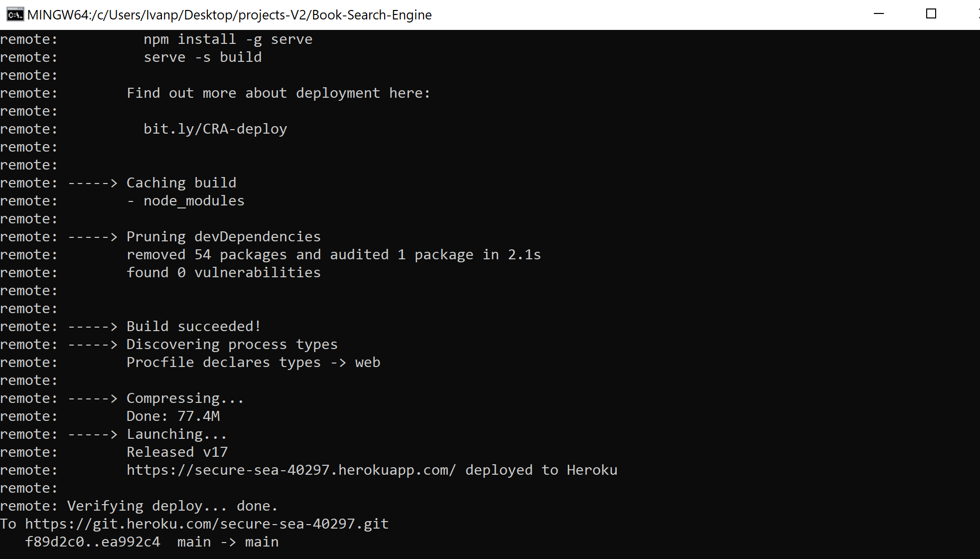Click the Procfile declares types web line
This screenshot has height=559, width=980.
[254, 362]
